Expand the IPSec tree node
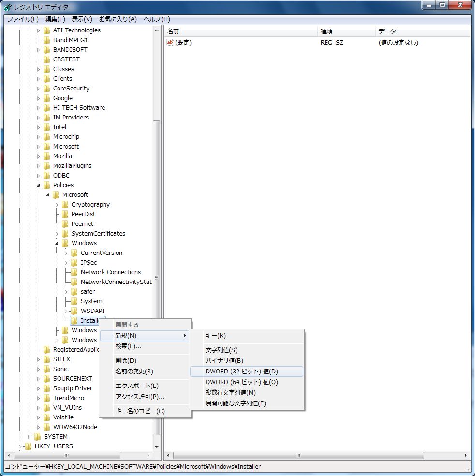Screen dimensions: 475x476 (x=66, y=263)
